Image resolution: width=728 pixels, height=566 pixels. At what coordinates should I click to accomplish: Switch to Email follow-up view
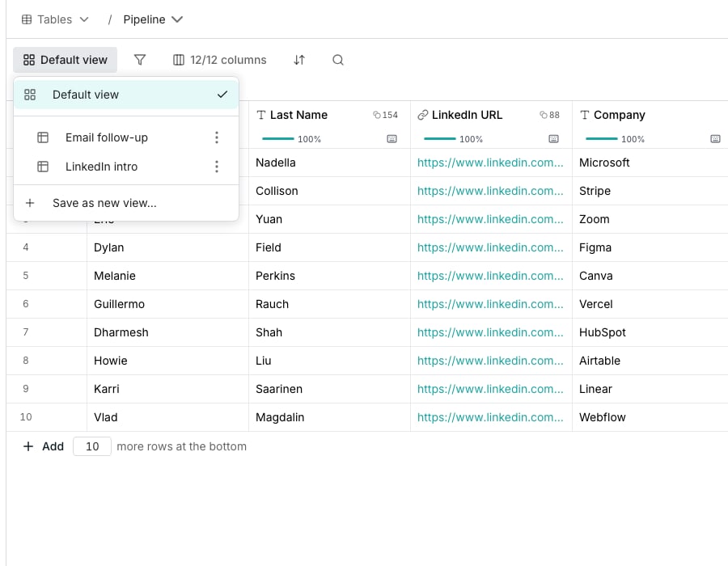click(106, 137)
